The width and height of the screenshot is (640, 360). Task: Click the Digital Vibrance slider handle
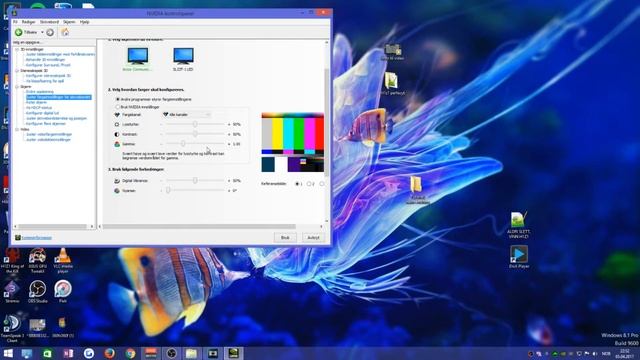tap(195, 180)
